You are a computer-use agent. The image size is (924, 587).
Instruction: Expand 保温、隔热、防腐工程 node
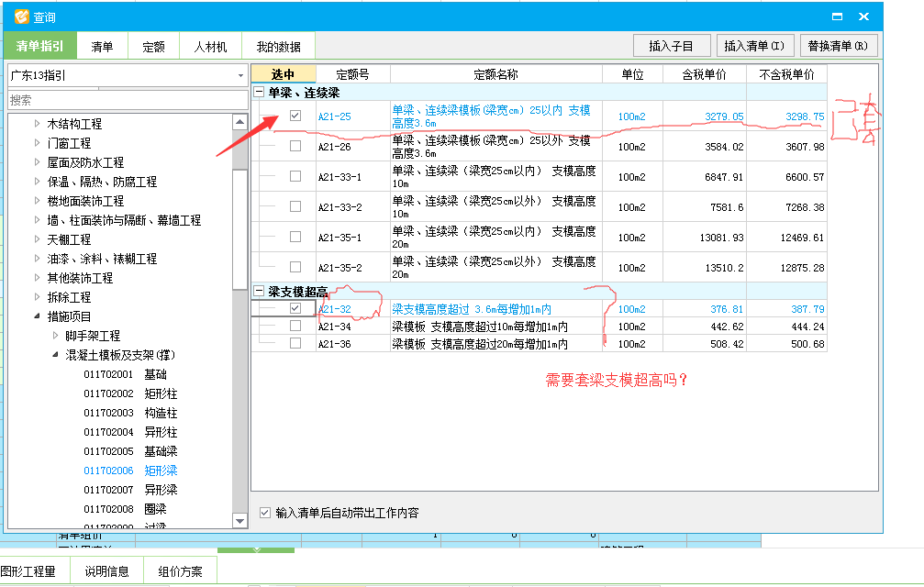coord(37,182)
